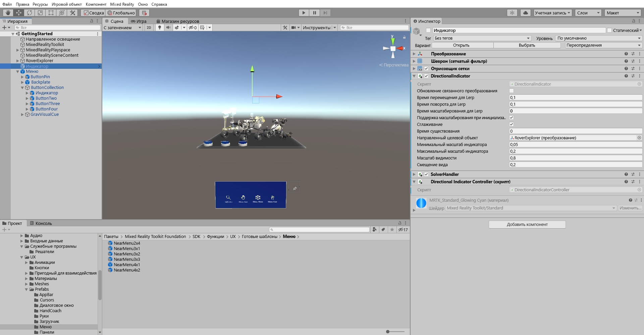Select the combined Transform tool

coord(62,13)
